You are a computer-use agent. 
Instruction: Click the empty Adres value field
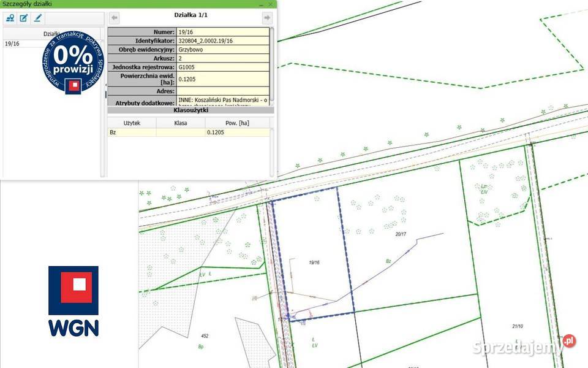pyautogui.click(x=223, y=91)
